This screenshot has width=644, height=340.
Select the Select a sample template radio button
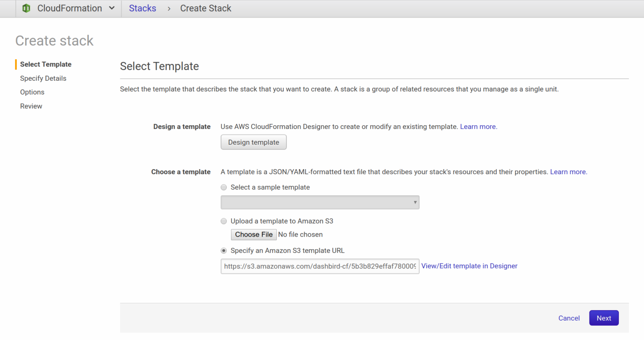223,187
